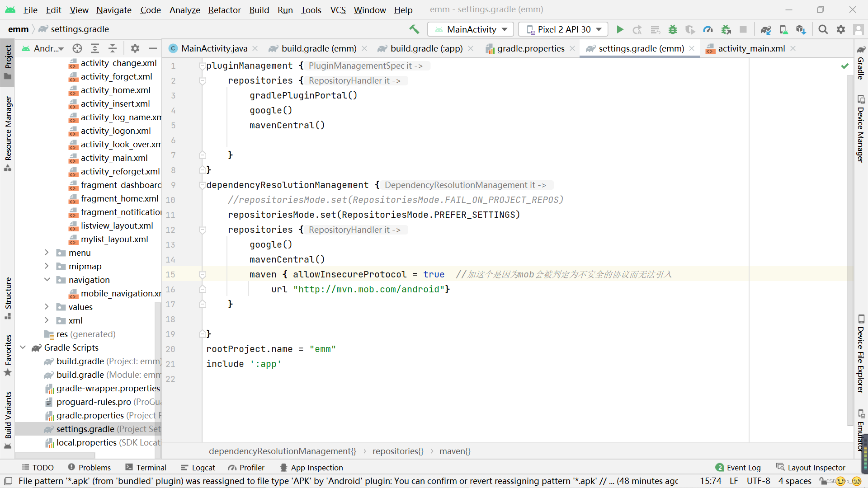Click the tool windows quick access icon
This screenshot has height=488, width=868.
pyautogui.click(x=8, y=481)
